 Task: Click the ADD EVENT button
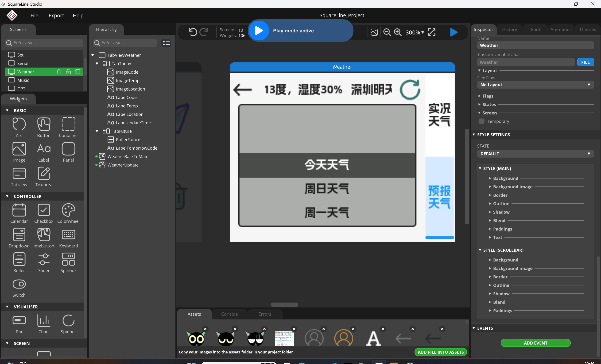click(535, 343)
